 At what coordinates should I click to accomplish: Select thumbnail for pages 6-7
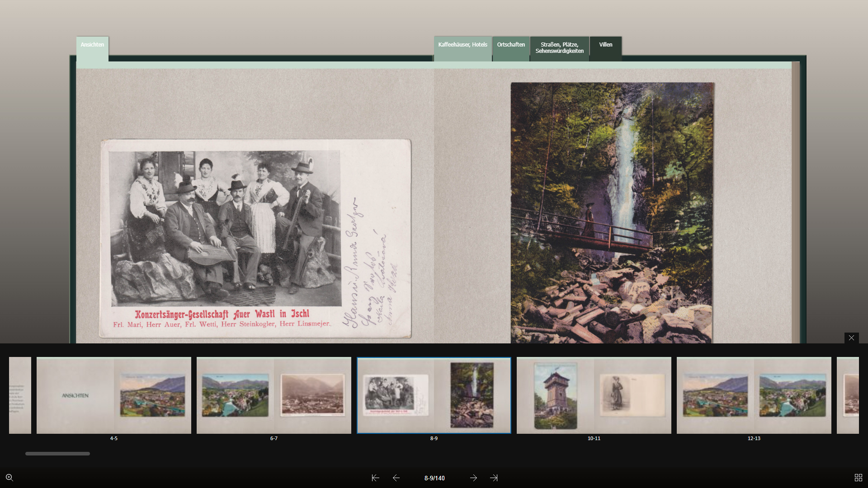274,395
